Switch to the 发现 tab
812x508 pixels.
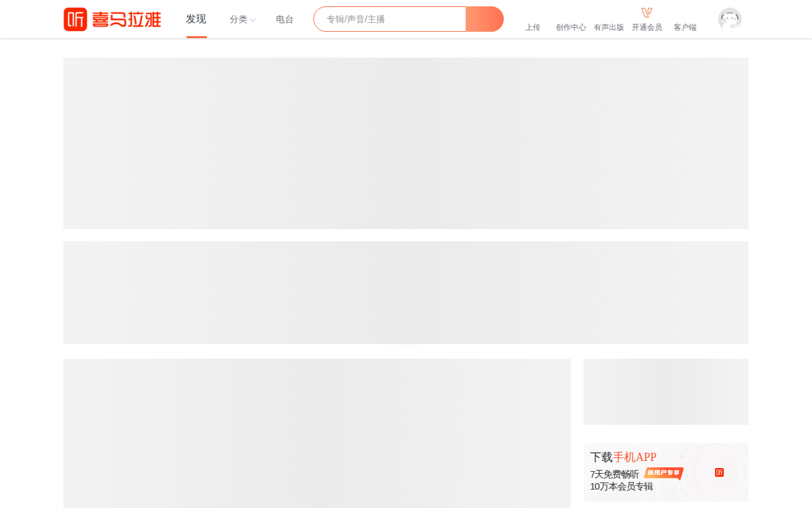point(196,19)
